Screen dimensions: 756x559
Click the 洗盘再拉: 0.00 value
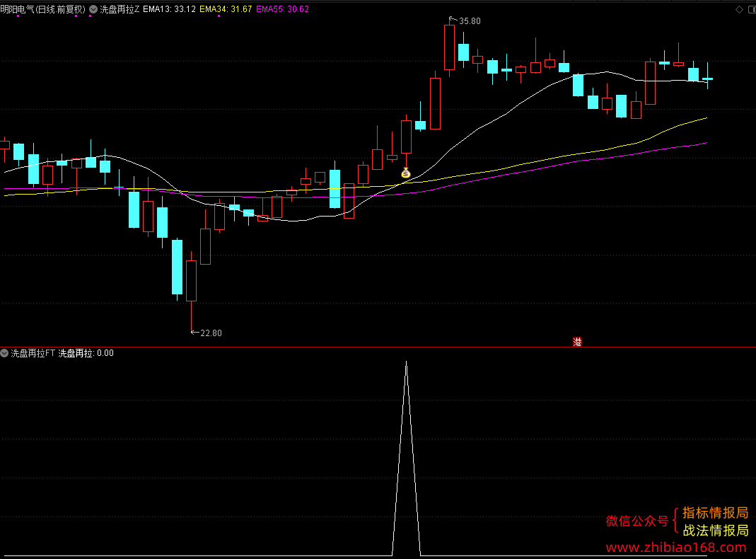point(86,353)
